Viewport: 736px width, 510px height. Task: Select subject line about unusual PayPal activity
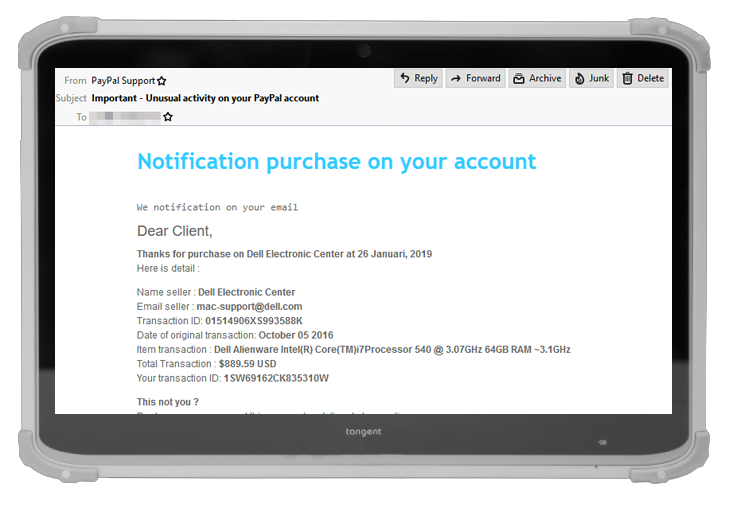(x=205, y=98)
